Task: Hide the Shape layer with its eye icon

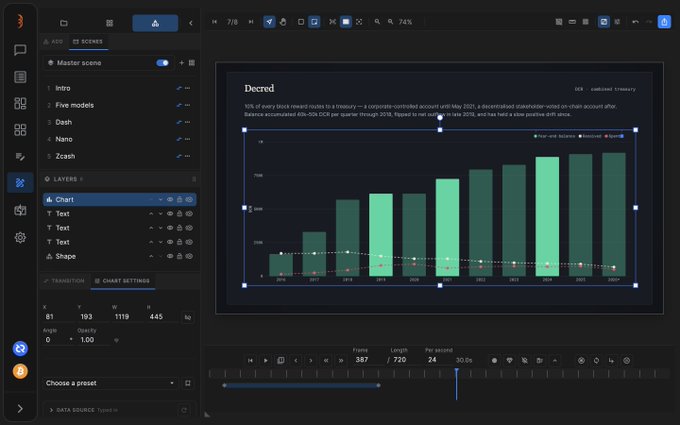Action: [x=170, y=256]
